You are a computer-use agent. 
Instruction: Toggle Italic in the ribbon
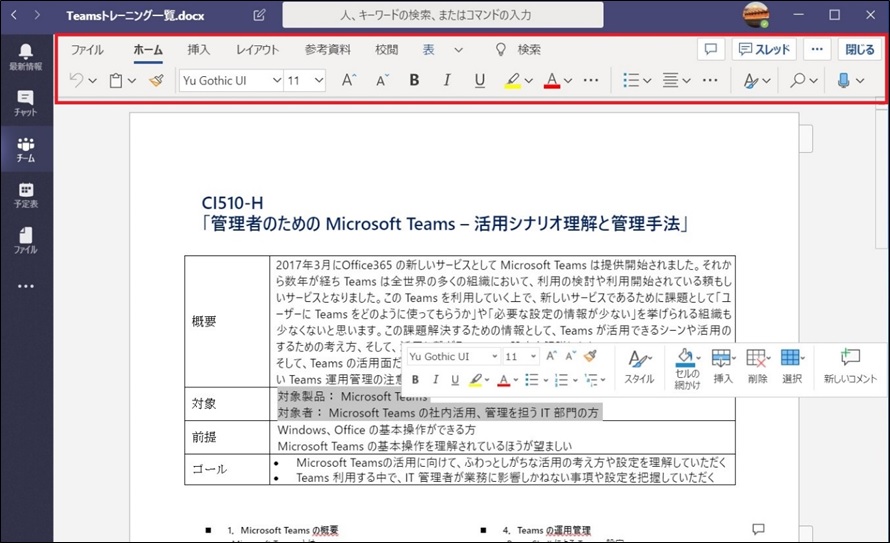[447, 80]
